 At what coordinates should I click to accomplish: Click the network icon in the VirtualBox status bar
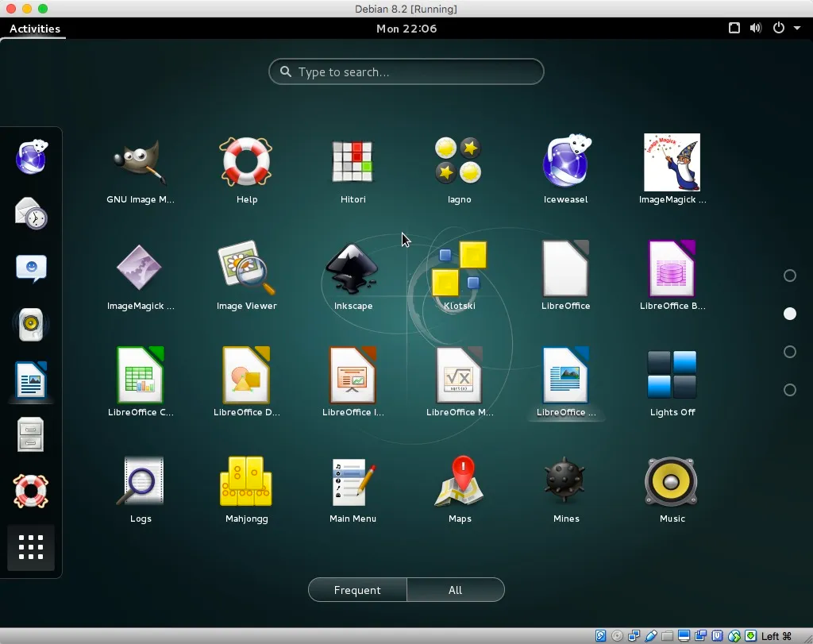(634, 636)
